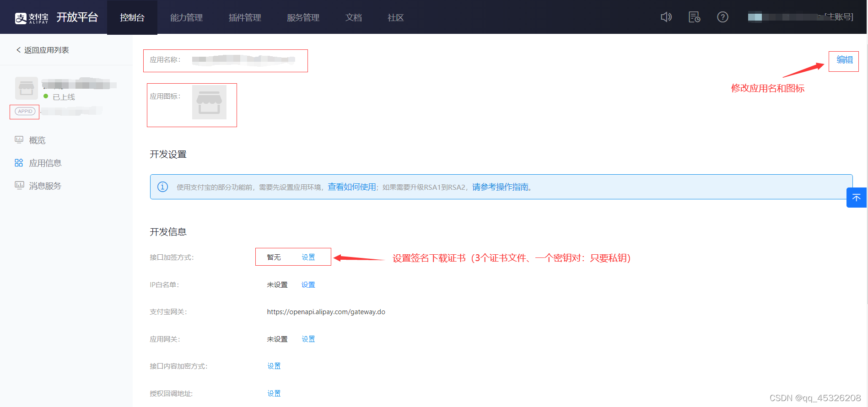Select 概览 in sidebar
Image resolution: width=868 pixels, height=407 pixels.
pos(37,140)
